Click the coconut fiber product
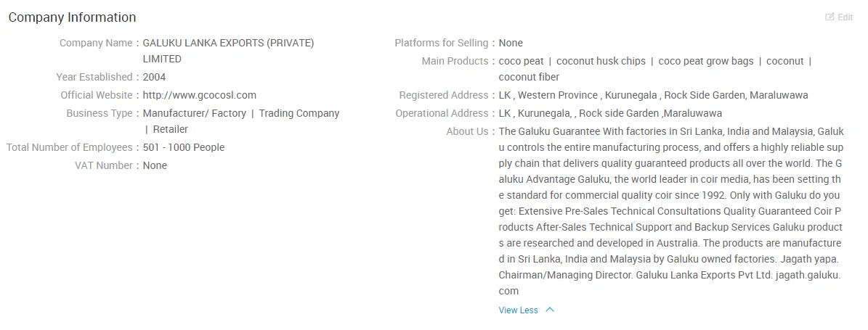868x330 pixels. [529, 77]
